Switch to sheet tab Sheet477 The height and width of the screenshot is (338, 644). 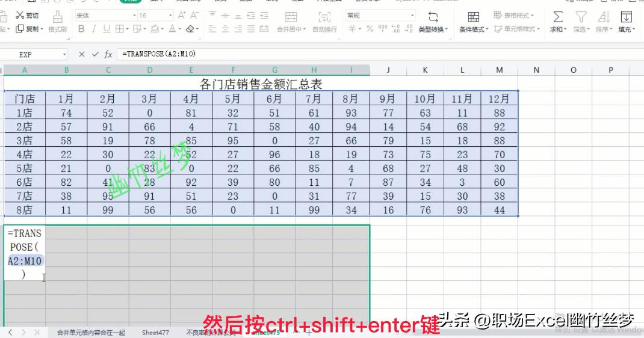(x=155, y=332)
